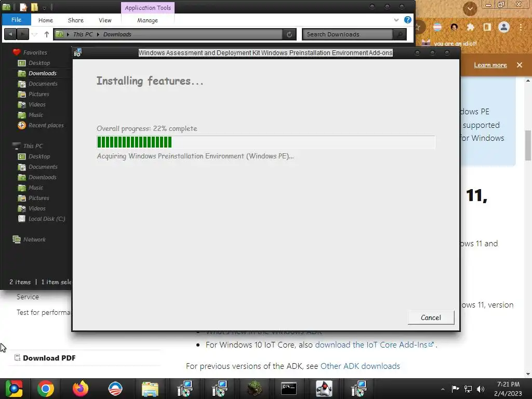Switch to Google Chrome on the taskbar
This screenshot has height=399, width=532.
coord(46,389)
